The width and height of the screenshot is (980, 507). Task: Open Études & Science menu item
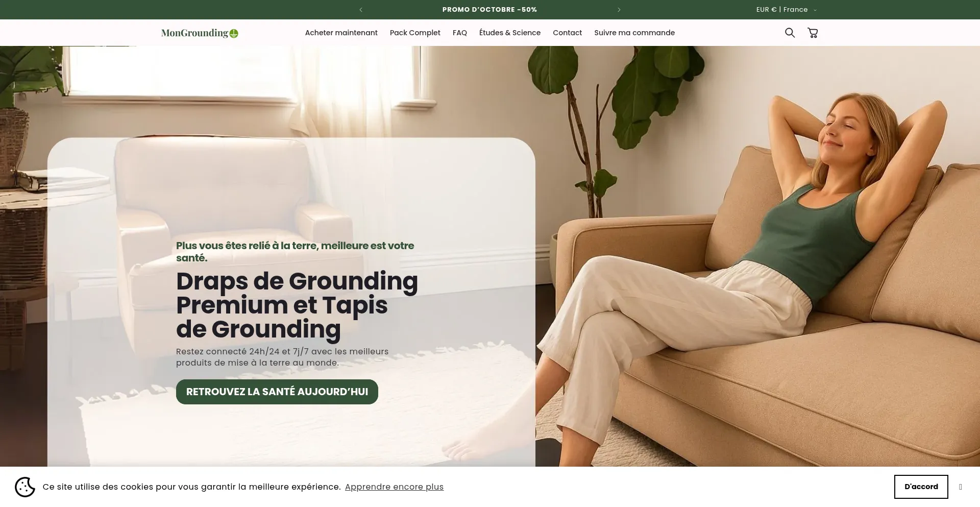510,33
